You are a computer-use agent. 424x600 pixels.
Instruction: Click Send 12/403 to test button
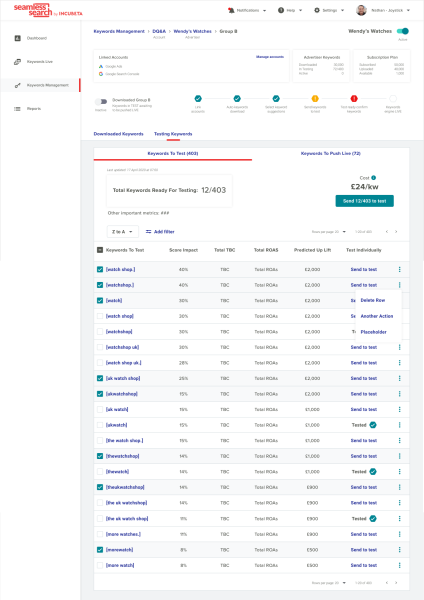(364, 201)
